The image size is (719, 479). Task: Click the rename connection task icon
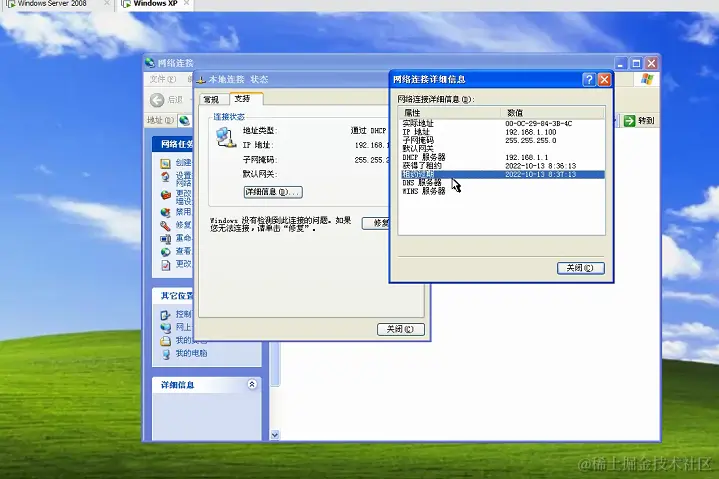click(x=166, y=238)
